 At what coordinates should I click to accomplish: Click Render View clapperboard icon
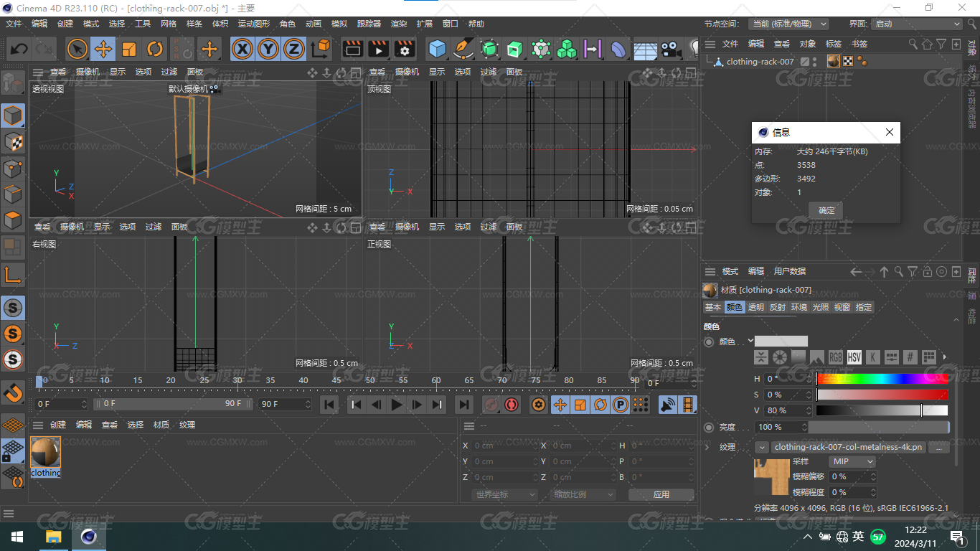pyautogui.click(x=352, y=49)
